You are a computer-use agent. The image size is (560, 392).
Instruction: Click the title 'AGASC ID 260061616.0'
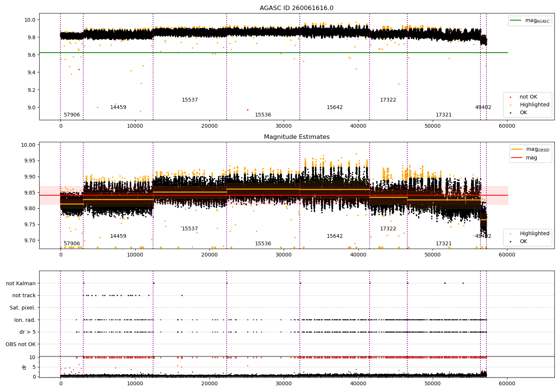[x=297, y=8]
